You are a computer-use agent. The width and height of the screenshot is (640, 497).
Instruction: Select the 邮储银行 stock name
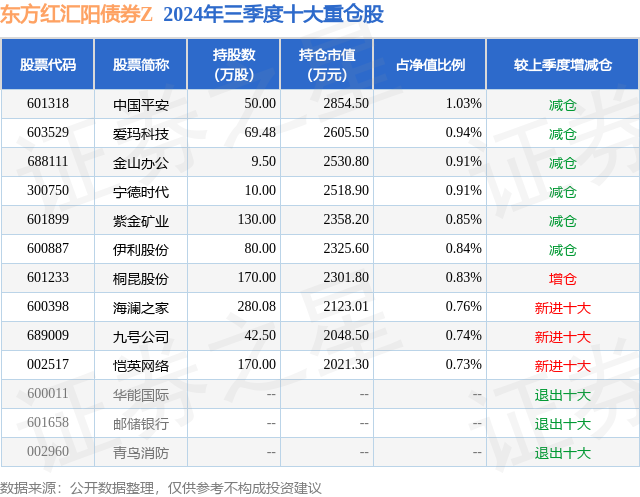click(x=141, y=424)
